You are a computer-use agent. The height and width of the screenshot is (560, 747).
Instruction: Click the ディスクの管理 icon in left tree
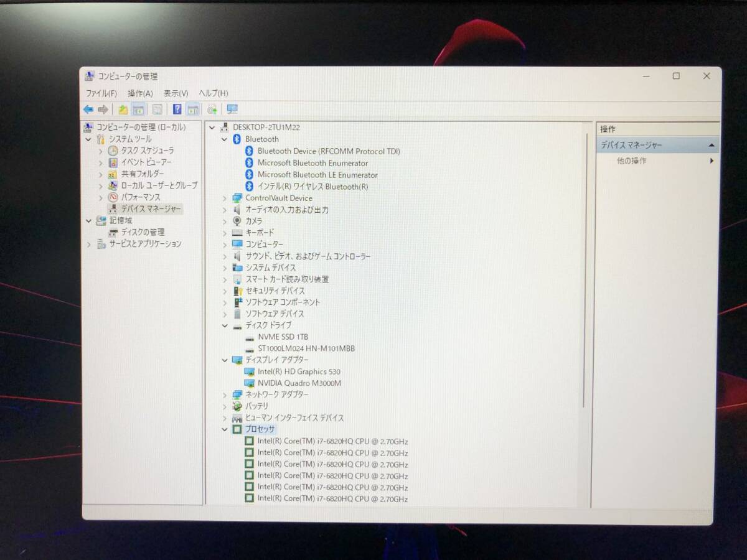click(113, 232)
